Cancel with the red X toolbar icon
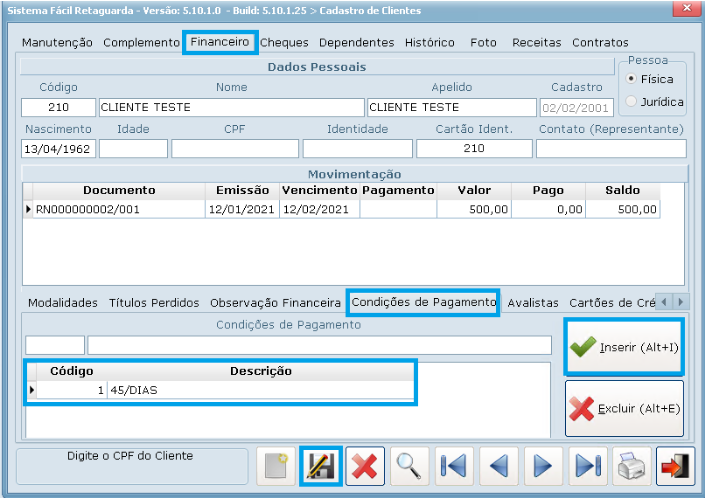 click(x=366, y=467)
